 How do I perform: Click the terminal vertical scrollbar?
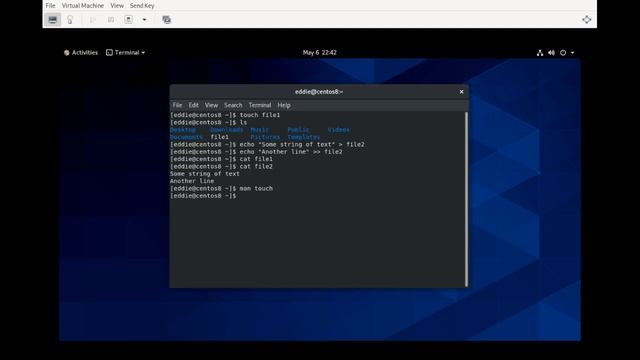click(x=466, y=199)
